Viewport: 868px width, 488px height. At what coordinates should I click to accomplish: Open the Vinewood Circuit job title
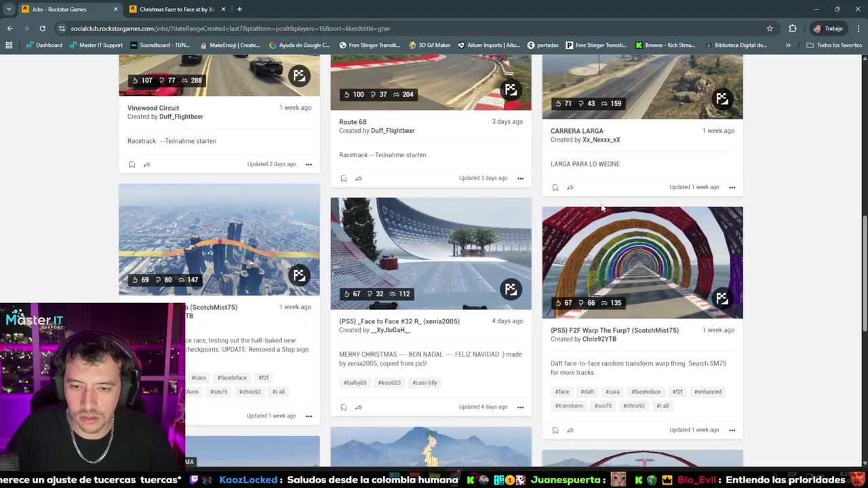coord(153,108)
